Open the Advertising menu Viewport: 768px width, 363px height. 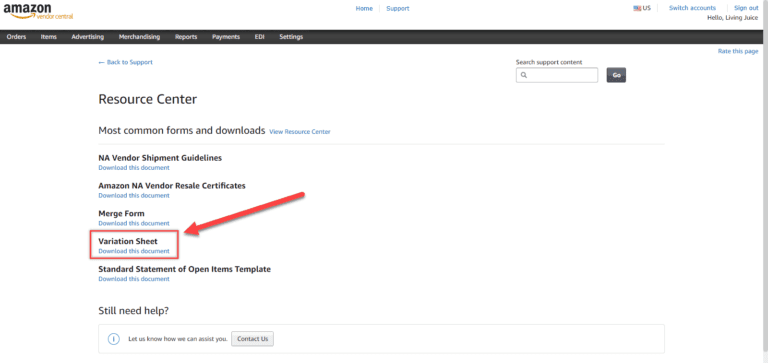pos(88,37)
